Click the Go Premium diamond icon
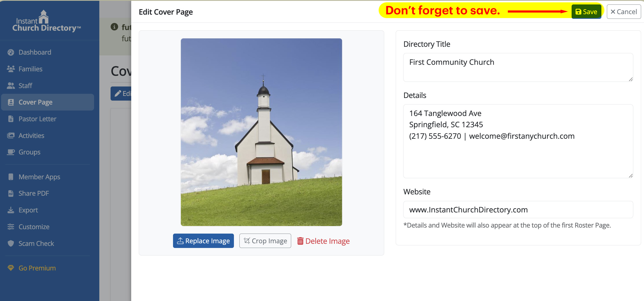The image size is (644, 301). click(x=11, y=268)
